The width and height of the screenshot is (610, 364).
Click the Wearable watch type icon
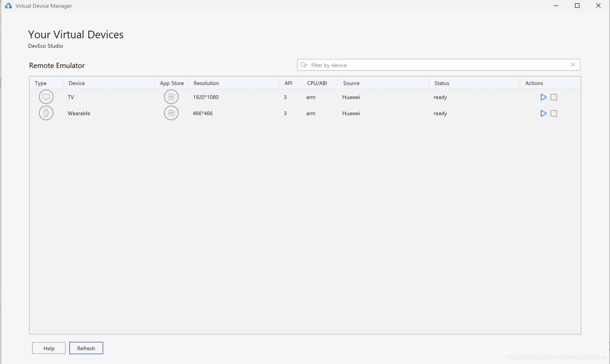coord(46,113)
